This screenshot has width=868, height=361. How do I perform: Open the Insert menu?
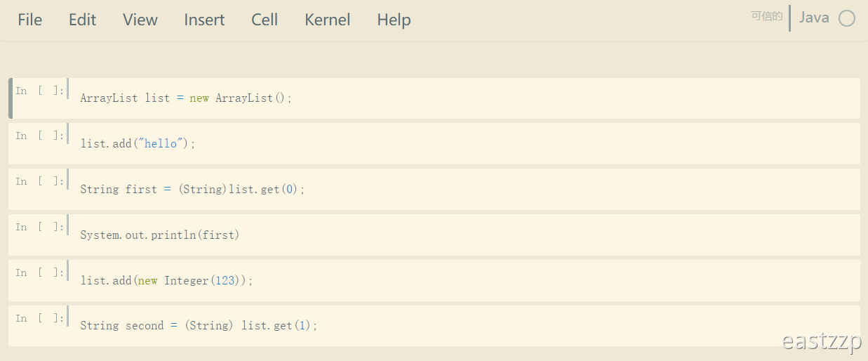pos(204,20)
